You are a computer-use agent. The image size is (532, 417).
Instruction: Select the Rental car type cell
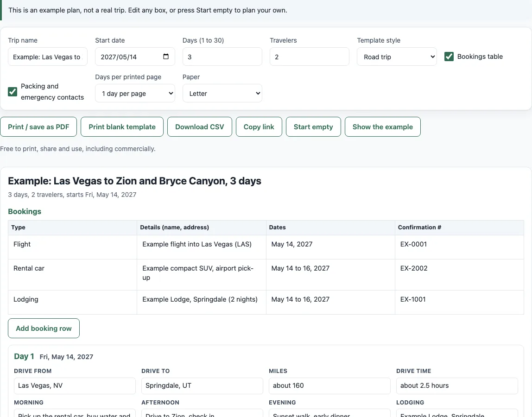73,275
